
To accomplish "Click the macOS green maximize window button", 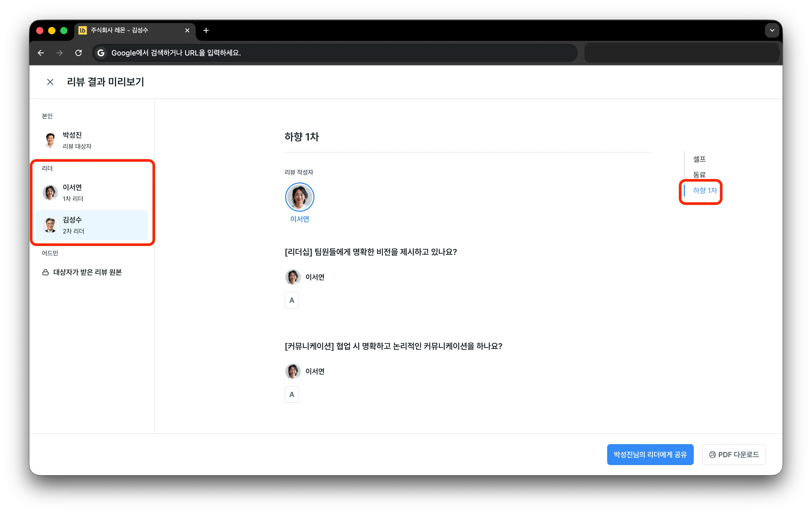I will click(64, 30).
